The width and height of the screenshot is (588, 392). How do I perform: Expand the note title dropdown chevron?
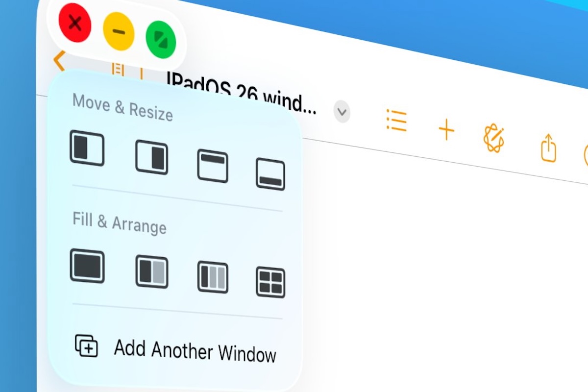click(342, 112)
